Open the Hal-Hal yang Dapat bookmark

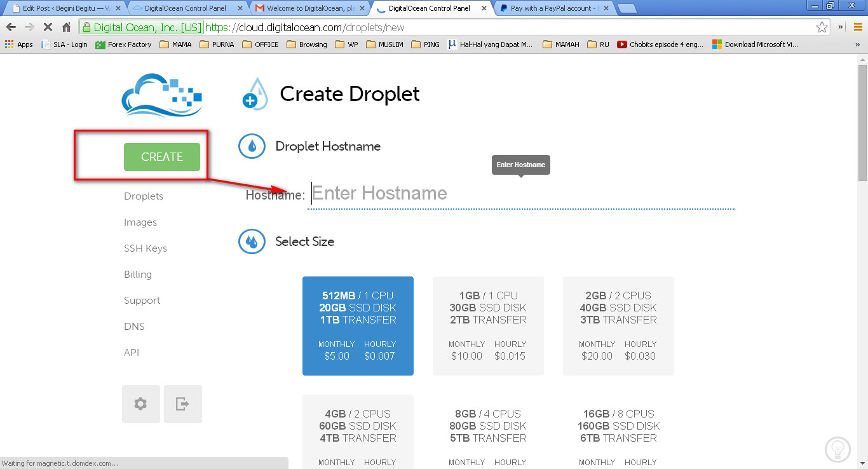click(490, 44)
